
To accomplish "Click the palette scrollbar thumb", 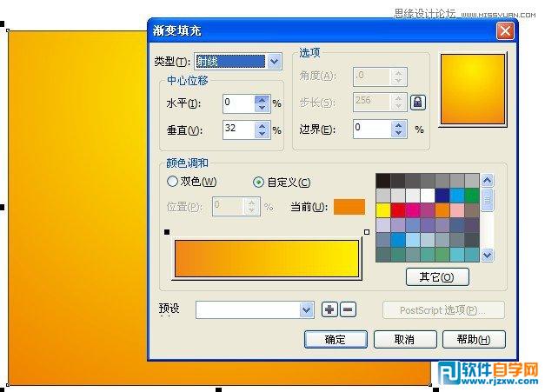I will pos(488,200).
